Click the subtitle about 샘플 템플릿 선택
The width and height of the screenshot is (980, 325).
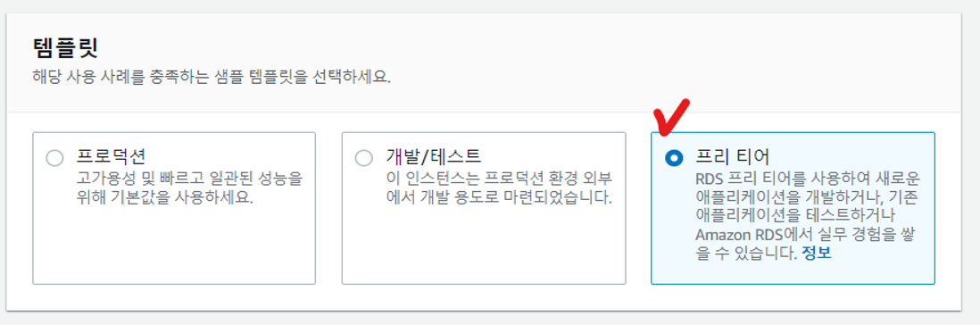pos(212,79)
